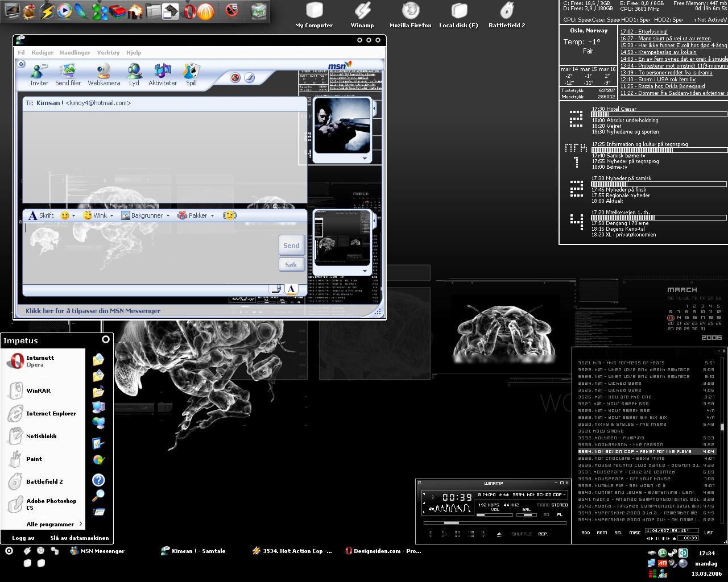This screenshot has width=728, height=582.
Task: Open the Pakker dropdown
Action: pos(196,215)
